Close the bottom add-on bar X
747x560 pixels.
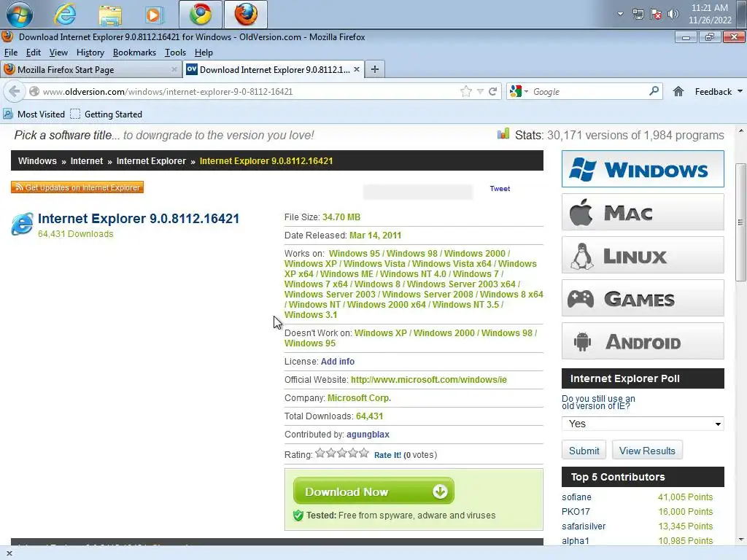(x=9, y=553)
